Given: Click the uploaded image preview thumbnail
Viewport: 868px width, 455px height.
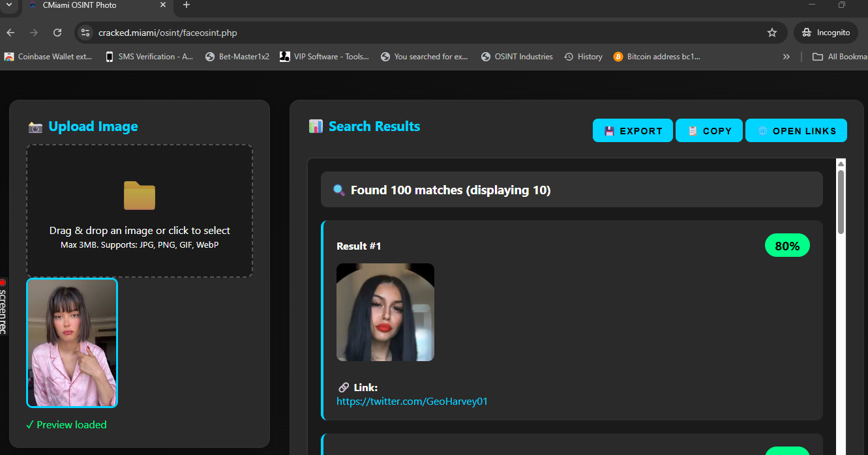Looking at the screenshot, I should 72,343.
